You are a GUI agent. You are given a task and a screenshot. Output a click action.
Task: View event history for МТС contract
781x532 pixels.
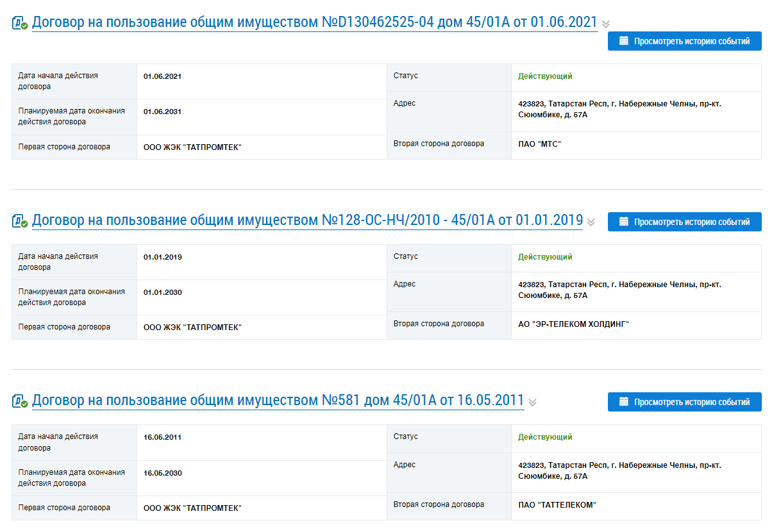tap(685, 41)
